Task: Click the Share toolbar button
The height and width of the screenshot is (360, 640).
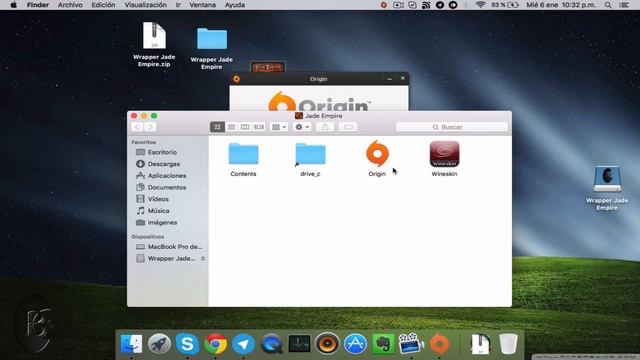Action: click(325, 127)
